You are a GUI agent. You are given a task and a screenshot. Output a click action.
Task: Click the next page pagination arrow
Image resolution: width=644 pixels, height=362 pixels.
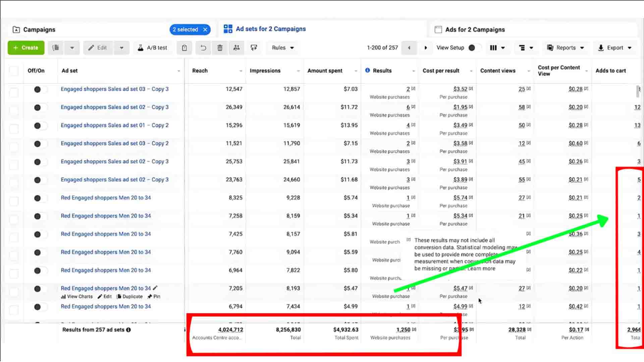(x=425, y=48)
